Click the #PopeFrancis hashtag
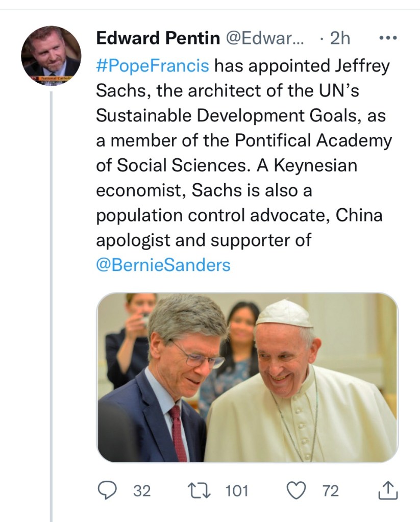Screen dimensions: 420x522 point(153,66)
